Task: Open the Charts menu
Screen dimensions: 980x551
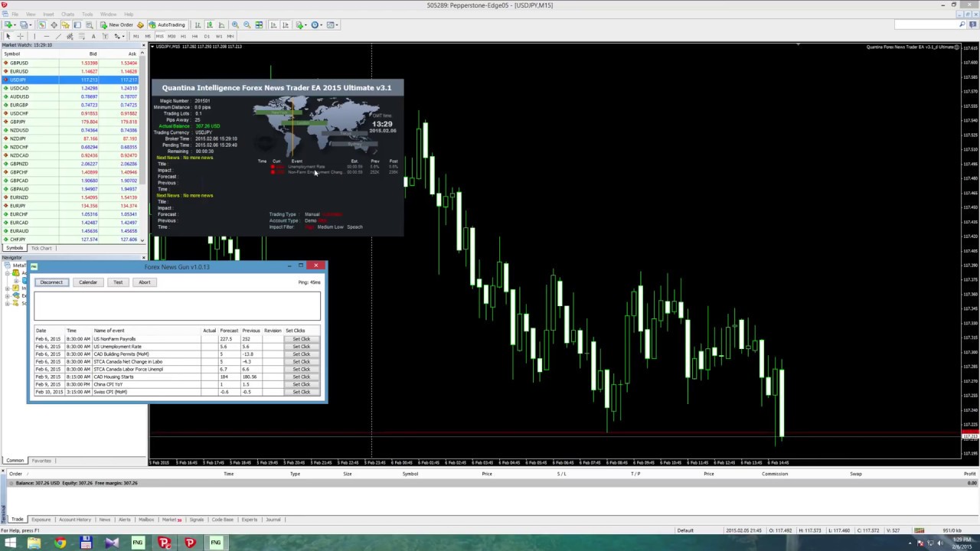Action: [x=67, y=14]
